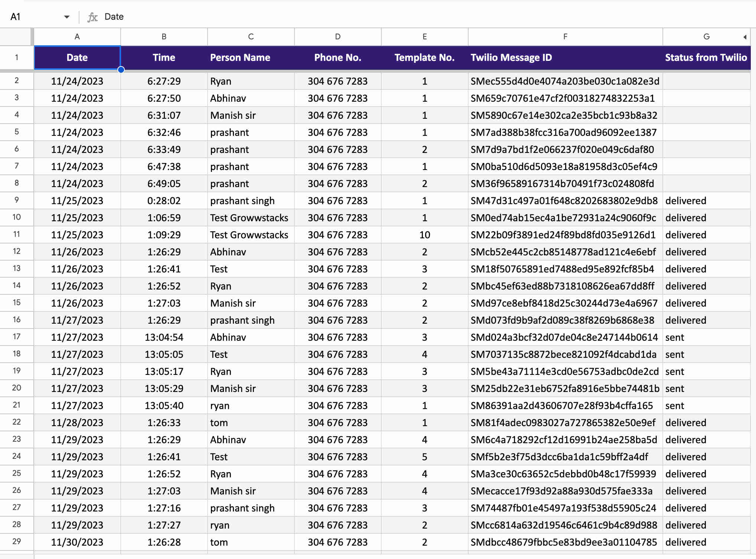Click the fx function icon

(x=92, y=17)
